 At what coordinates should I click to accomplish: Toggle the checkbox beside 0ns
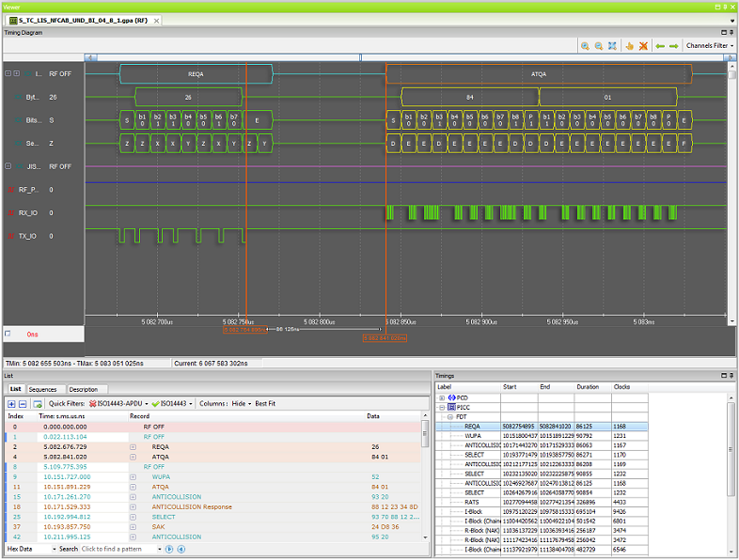pyautogui.click(x=8, y=334)
